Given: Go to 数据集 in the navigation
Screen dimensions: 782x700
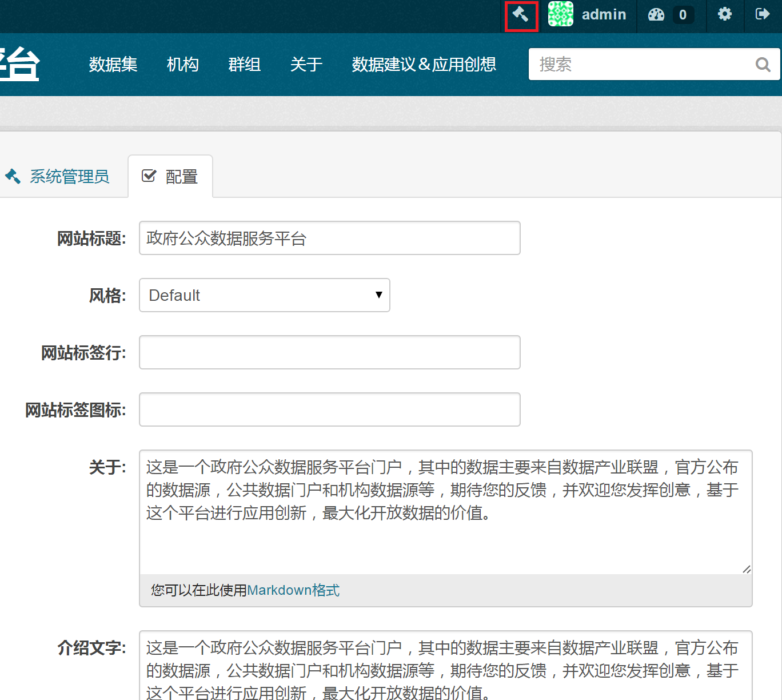Looking at the screenshot, I should point(113,64).
